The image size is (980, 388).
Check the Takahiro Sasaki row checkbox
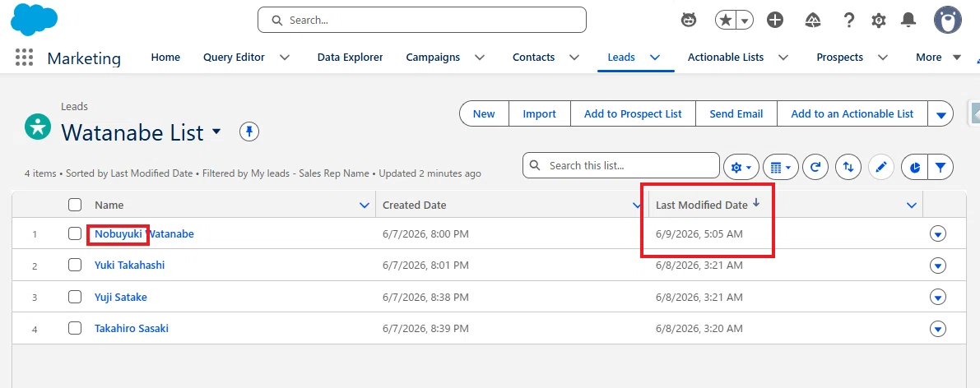coord(75,328)
